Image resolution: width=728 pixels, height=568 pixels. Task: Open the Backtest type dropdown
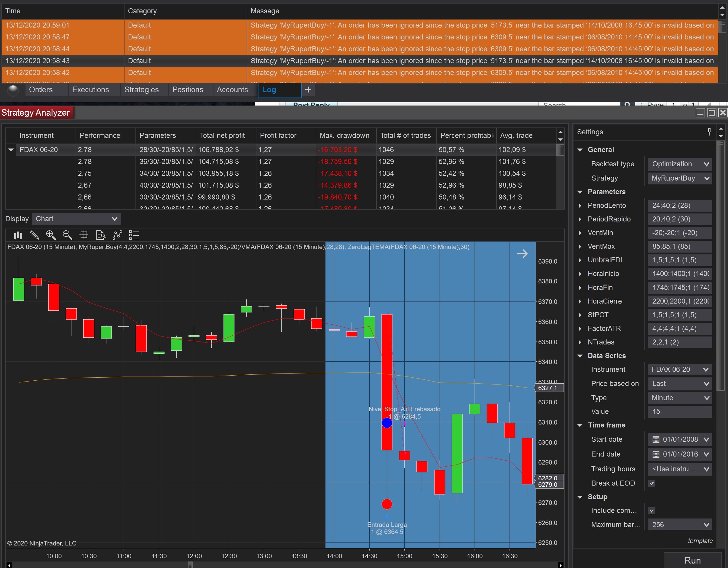click(679, 164)
